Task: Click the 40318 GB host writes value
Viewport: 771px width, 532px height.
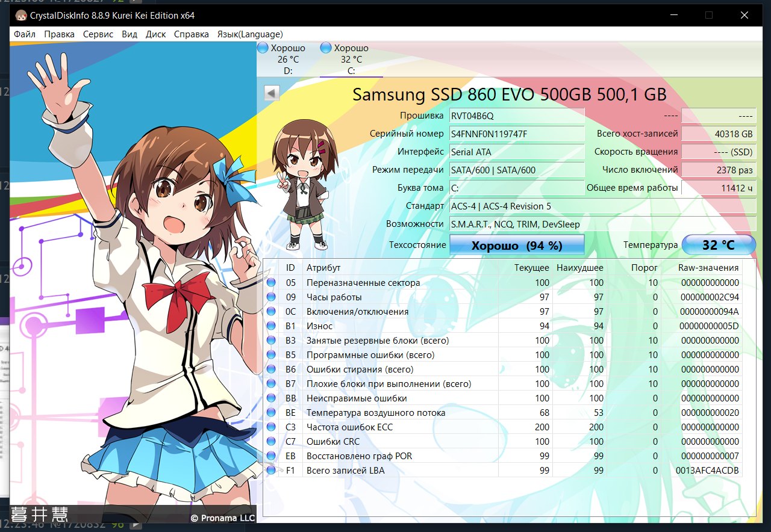Action: point(719,134)
